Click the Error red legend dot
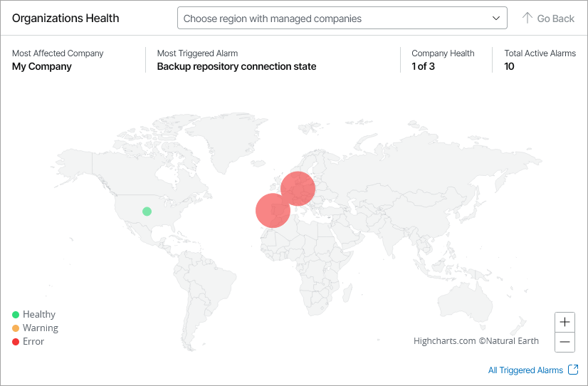The height and width of the screenshot is (386, 588). click(x=16, y=342)
